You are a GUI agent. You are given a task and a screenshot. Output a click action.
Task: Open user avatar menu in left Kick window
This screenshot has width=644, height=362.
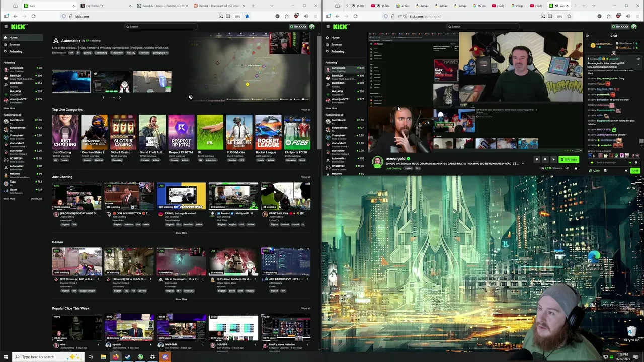click(312, 27)
